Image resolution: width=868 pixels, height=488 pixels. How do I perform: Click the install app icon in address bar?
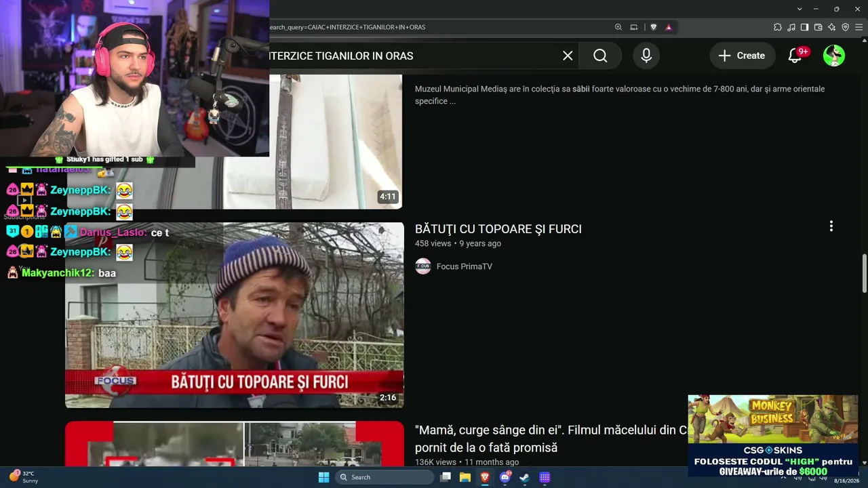tap(634, 27)
